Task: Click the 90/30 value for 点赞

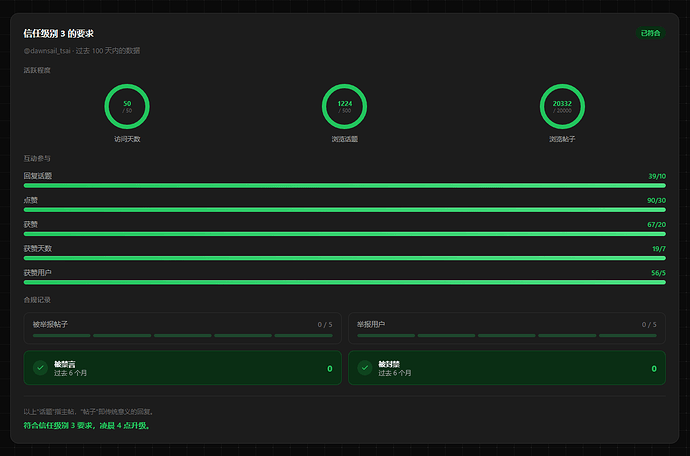Action: 656,200
